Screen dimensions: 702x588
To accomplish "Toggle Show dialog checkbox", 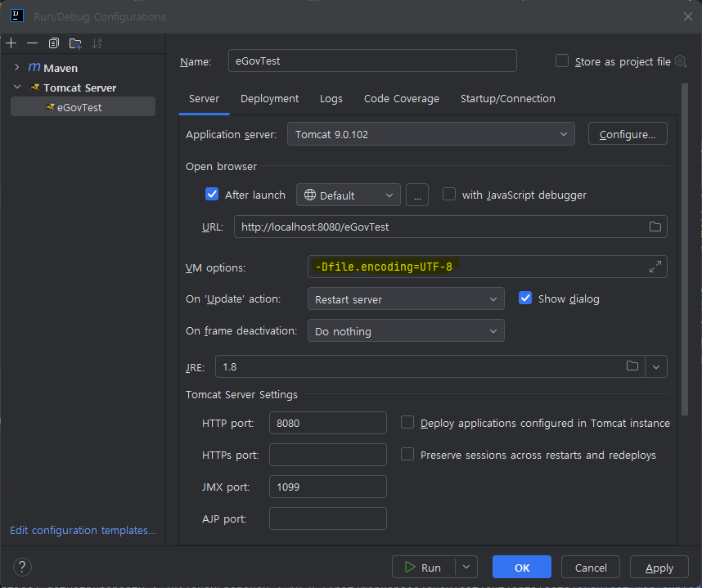I will click(525, 298).
